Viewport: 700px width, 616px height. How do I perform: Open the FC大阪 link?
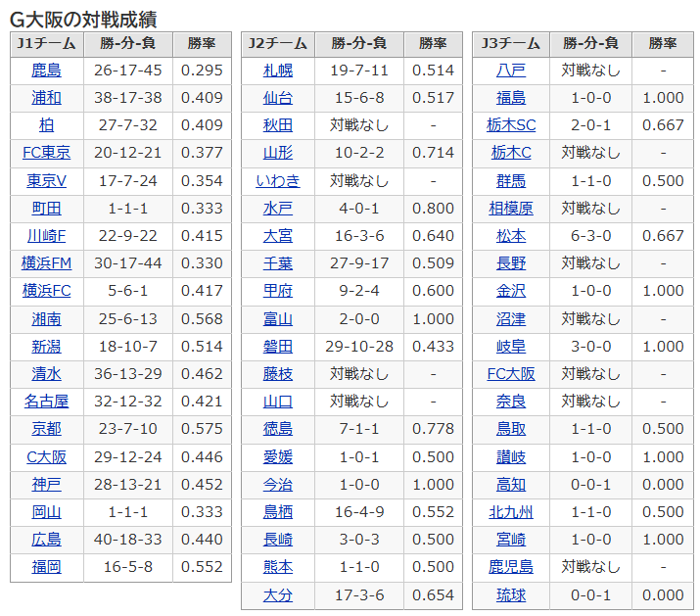click(511, 374)
